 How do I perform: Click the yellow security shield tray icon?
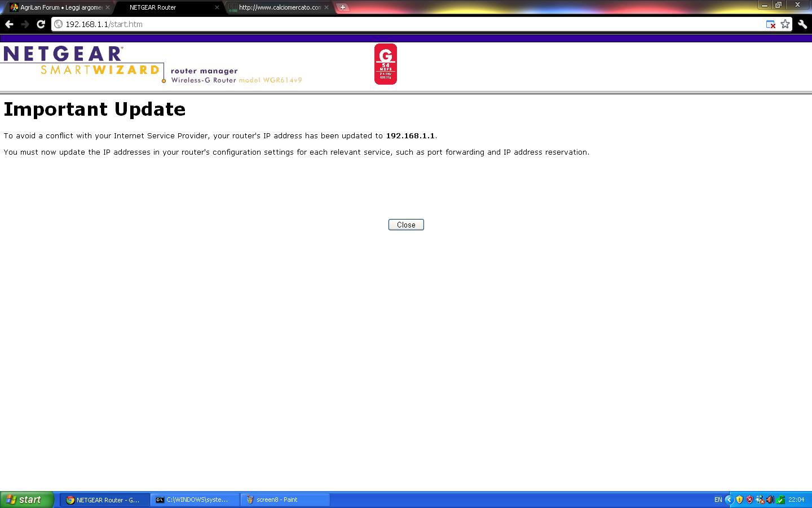tap(739, 500)
